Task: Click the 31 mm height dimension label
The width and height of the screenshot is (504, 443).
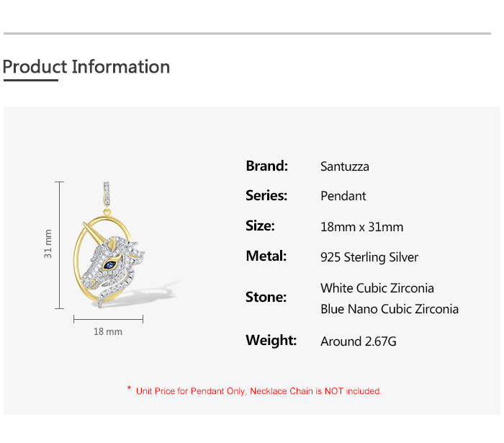Action: [x=48, y=244]
